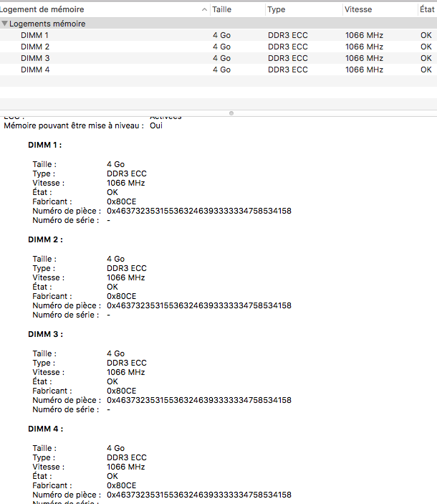Click the Taille label under DIMM 1
Image resolution: width=437 pixels, height=504 pixels.
(x=44, y=164)
